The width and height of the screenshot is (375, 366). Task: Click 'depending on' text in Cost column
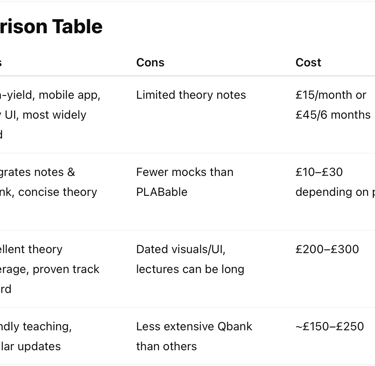coord(332,192)
